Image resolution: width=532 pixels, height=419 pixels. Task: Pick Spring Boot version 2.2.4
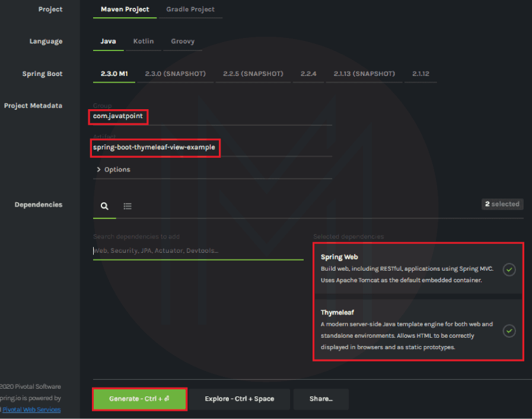tap(308, 74)
